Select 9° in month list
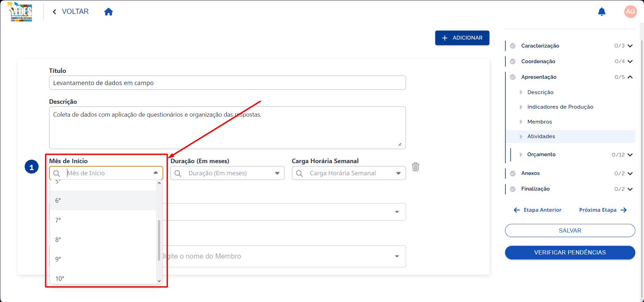 click(103, 259)
